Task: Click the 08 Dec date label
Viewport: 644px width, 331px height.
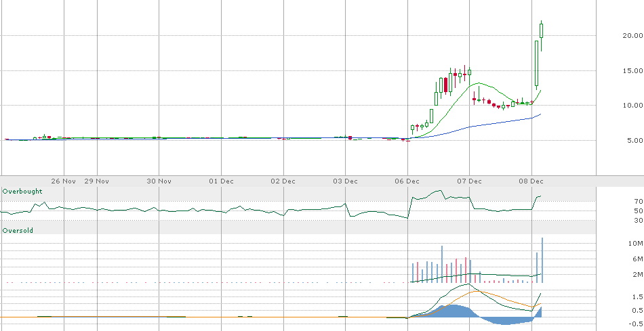Action: 531,181
